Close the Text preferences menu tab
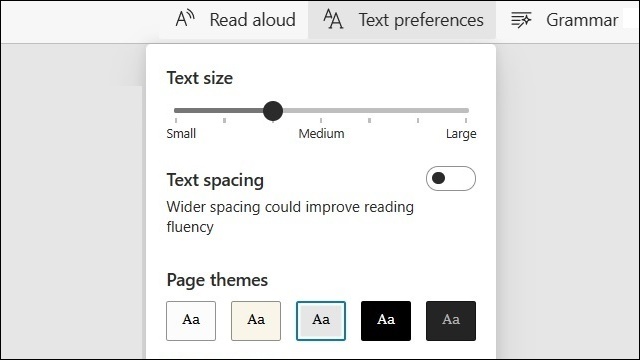The height and width of the screenshot is (360, 640). (402, 20)
